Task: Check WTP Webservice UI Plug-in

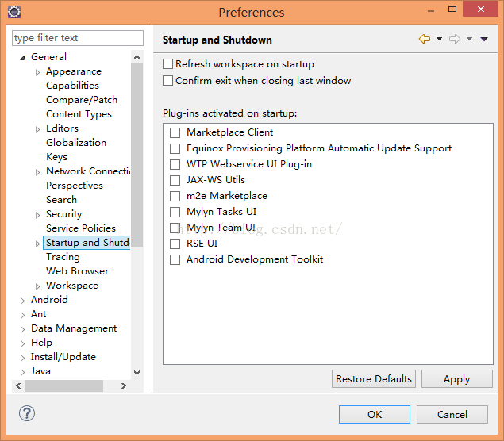Action: tap(175, 164)
